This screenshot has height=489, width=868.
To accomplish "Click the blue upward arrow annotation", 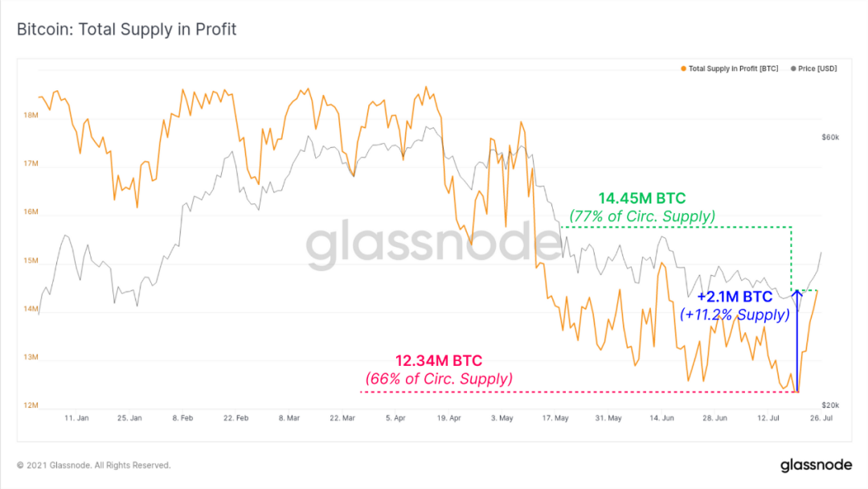I will point(797,341).
